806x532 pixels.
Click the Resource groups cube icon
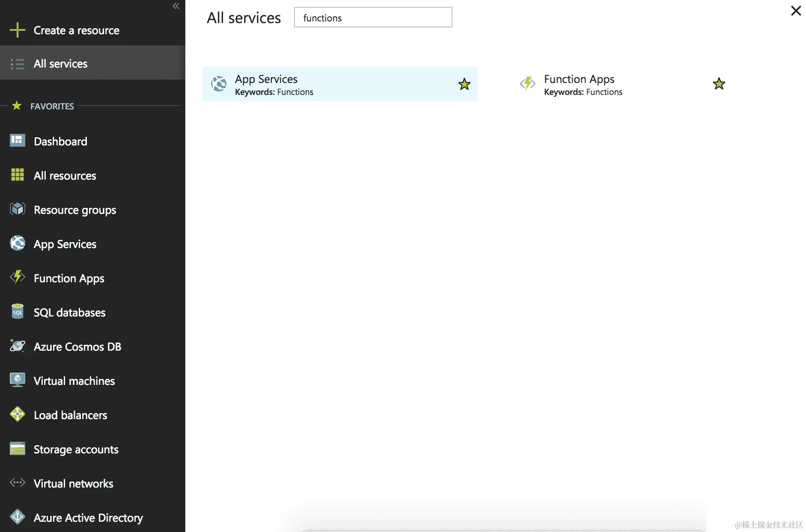tap(18, 209)
